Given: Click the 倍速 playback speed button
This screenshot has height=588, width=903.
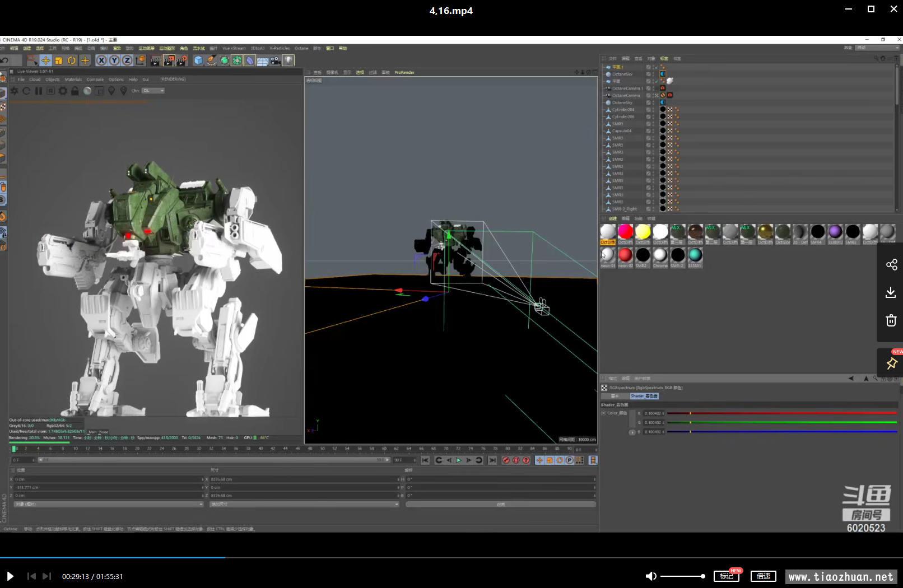Looking at the screenshot, I should pos(764,576).
